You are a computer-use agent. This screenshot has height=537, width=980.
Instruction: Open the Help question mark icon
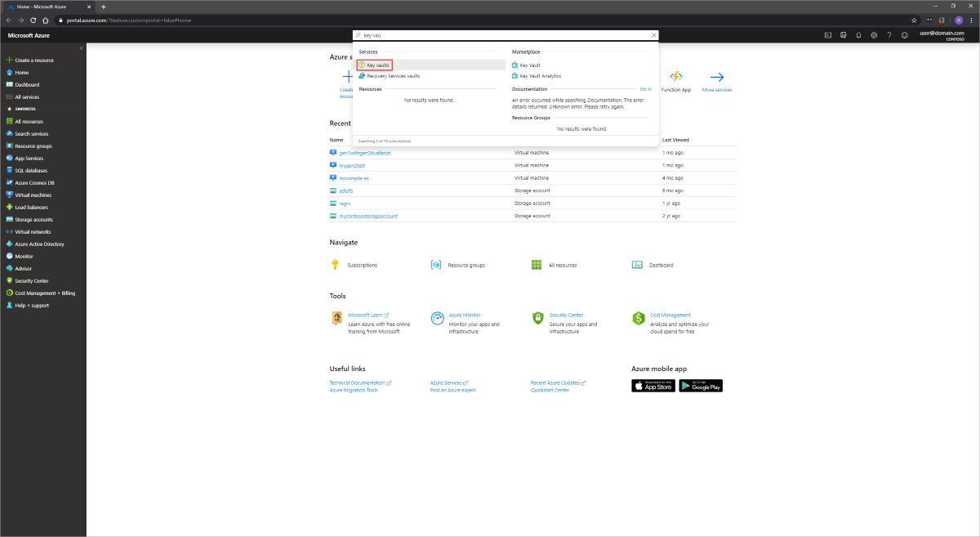[x=889, y=35]
